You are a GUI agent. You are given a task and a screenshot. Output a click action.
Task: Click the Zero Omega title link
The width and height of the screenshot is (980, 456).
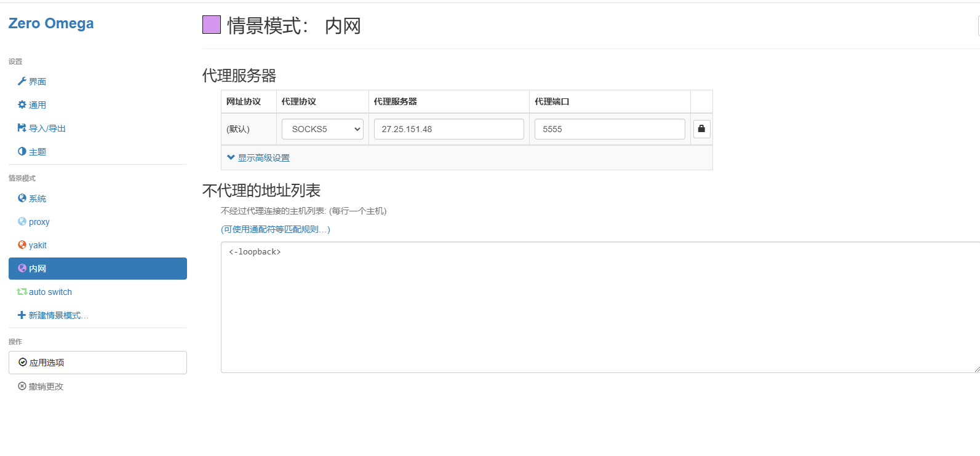coord(51,23)
